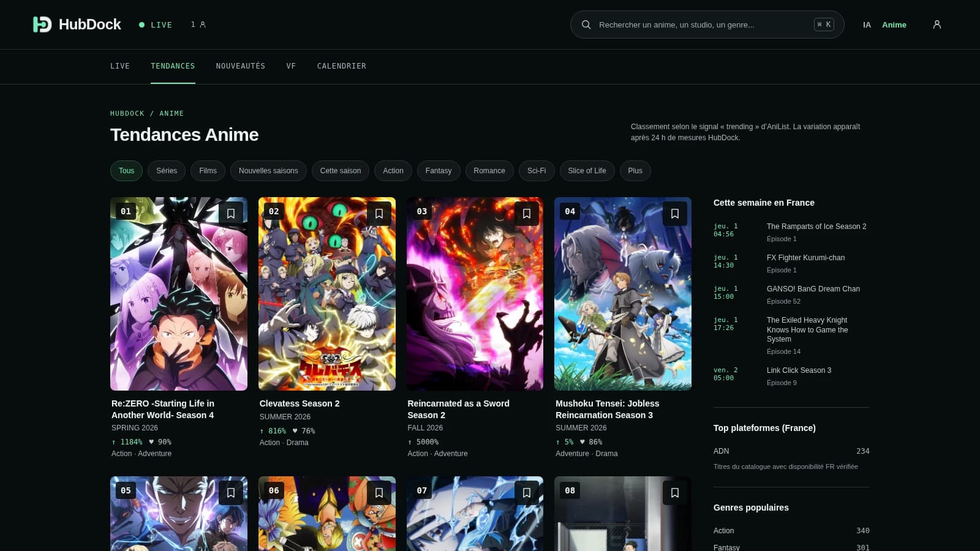Open Reincarnated as a Sword poster
980x551 pixels.
point(475,294)
